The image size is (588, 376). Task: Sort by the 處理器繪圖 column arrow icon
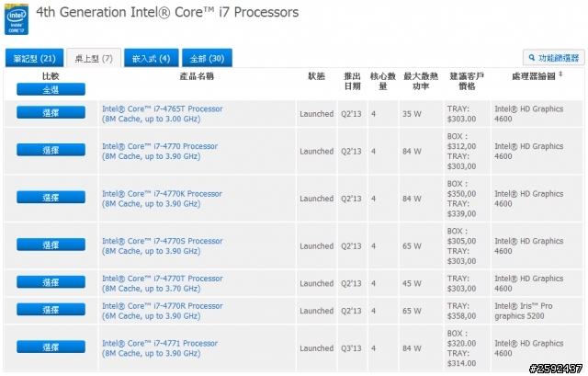click(x=560, y=74)
